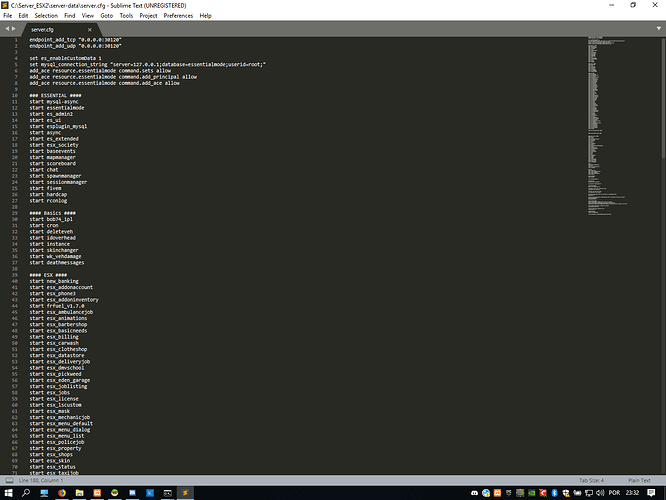Open the monitor app in taskbar
Viewport: 666px width, 500px height.
click(44, 493)
